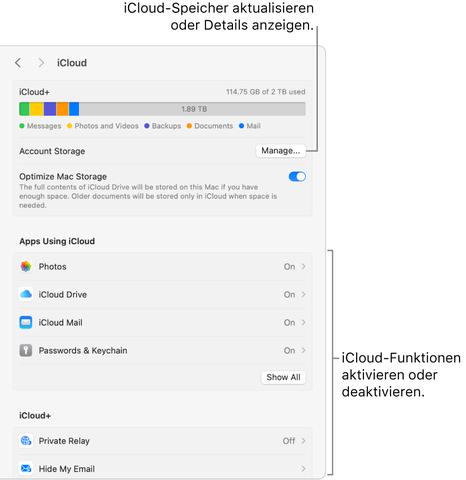The width and height of the screenshot is (466, 480).
Task: Click the Photos app icon
Action: coord(26,266)
